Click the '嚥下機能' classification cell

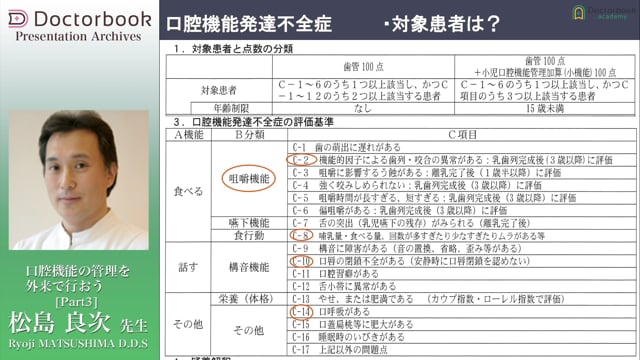(x=249, y=223)
